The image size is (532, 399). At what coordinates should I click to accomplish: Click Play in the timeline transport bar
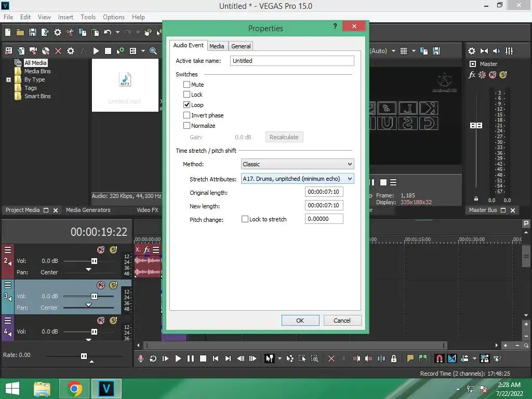coord(178,358)
